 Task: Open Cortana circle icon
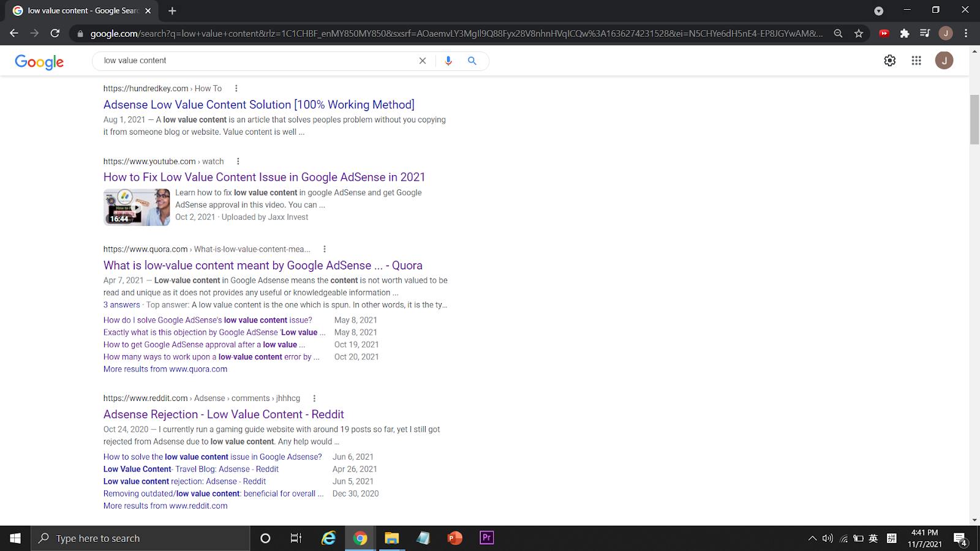265,538
